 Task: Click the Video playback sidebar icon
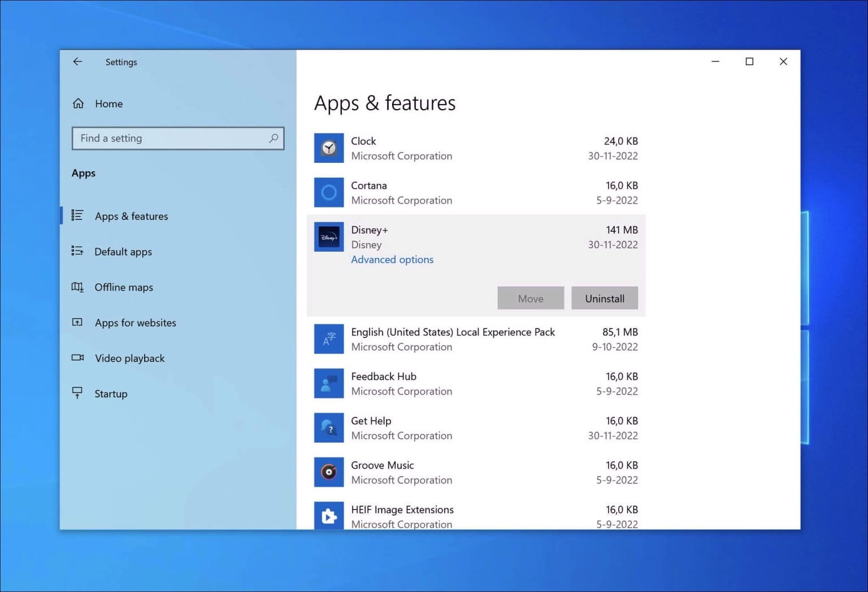click(77, 358)
